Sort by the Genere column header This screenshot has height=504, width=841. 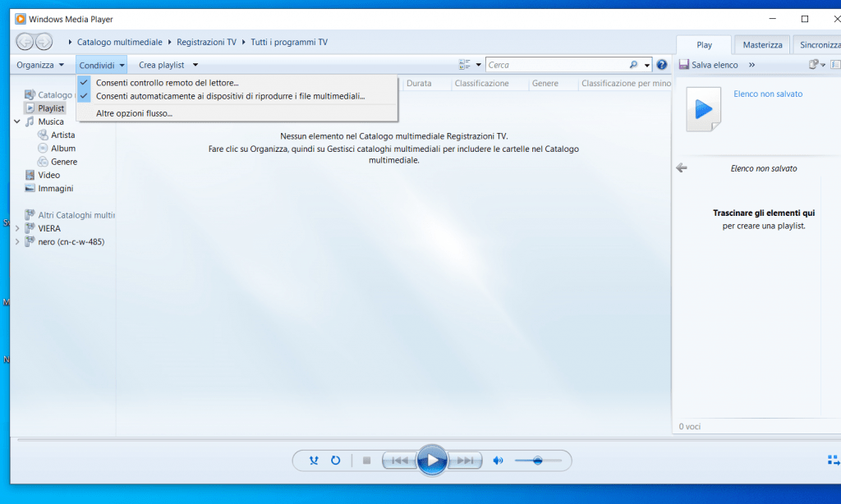(x=553, y=83)
